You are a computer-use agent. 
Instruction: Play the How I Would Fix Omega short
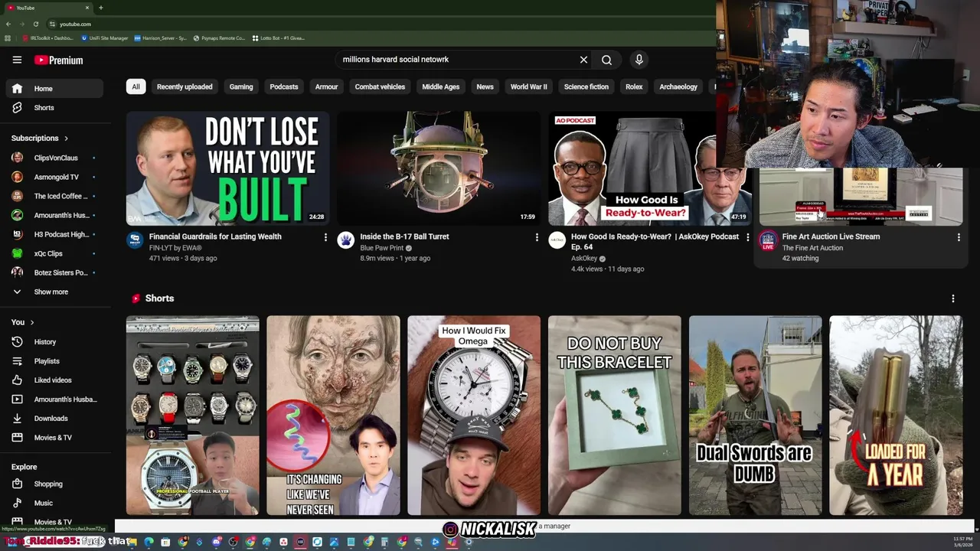474,416
